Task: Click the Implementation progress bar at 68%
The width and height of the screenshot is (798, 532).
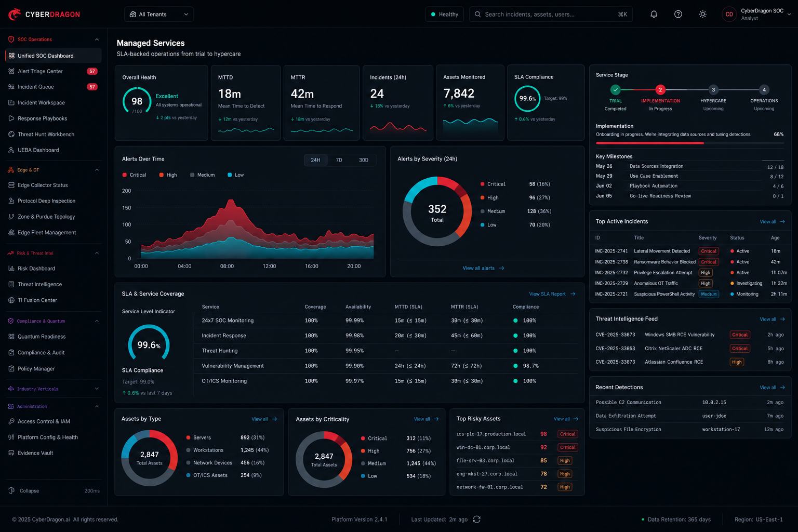Action: tap(689, 143)
